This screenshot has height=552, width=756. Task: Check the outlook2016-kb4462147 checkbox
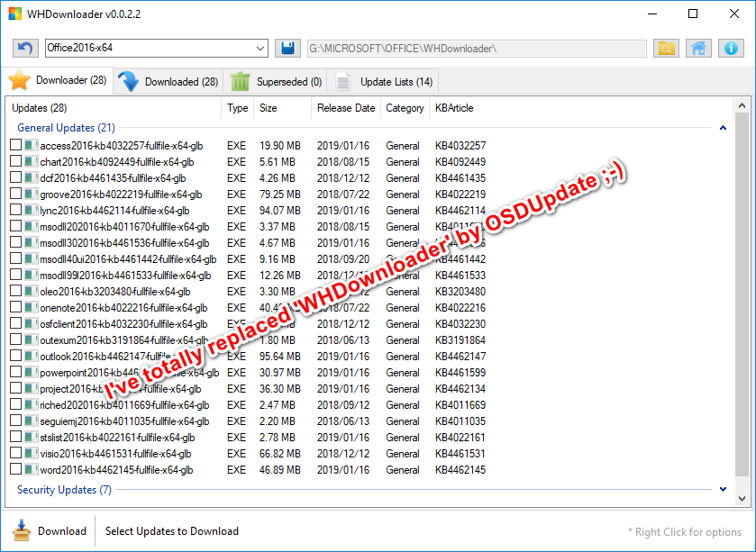pos(16,356)
